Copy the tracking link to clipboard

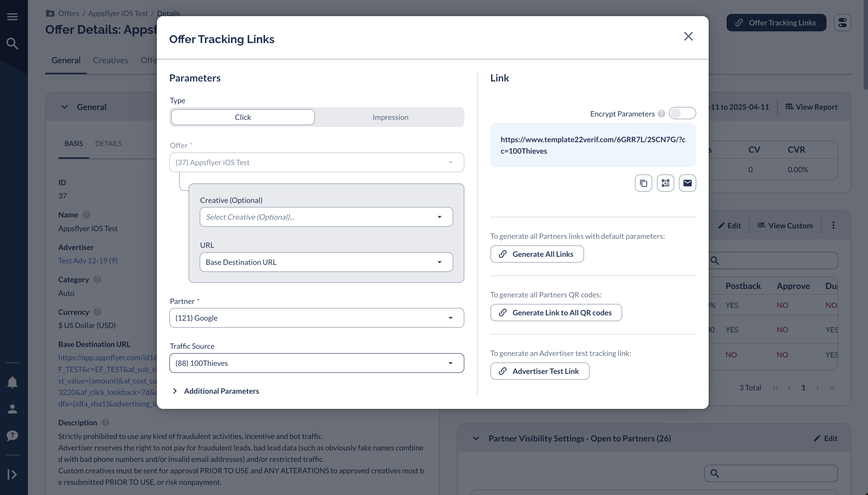coord(643,183)
